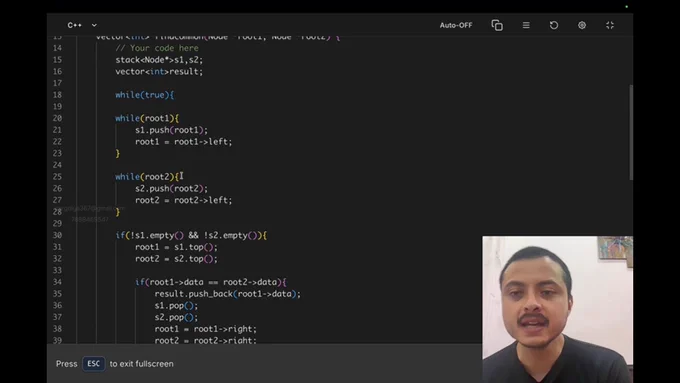Click the 's1.pop();' line
The image size is (680, 383).
tap(176, 305)
